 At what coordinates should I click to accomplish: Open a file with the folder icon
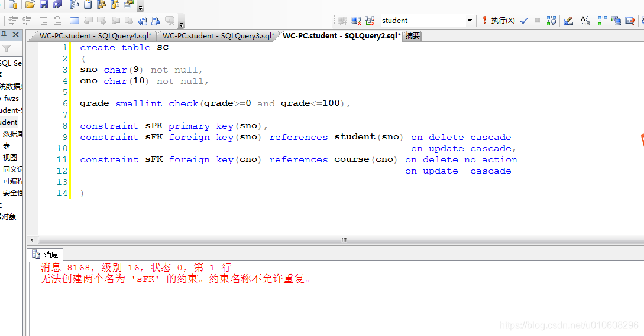coord(30,5)
